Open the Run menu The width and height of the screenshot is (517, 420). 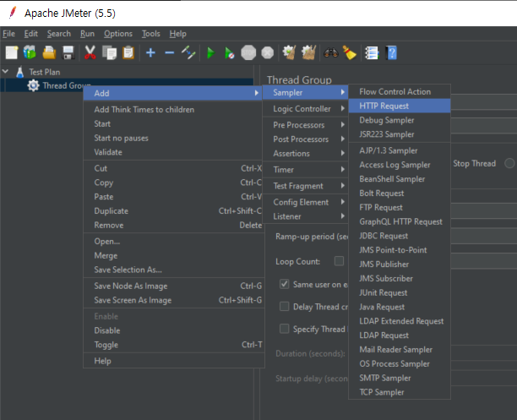pyautogui.click(x=87, y=34)
